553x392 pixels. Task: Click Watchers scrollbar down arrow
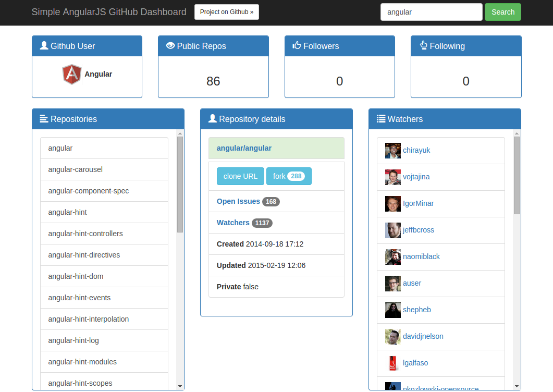tap(517, 386)
